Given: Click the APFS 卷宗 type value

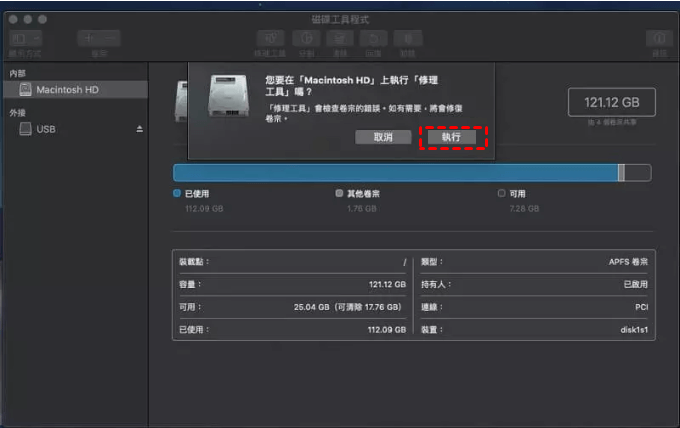Looking at the screenshot, I should (x=628, y=262).
